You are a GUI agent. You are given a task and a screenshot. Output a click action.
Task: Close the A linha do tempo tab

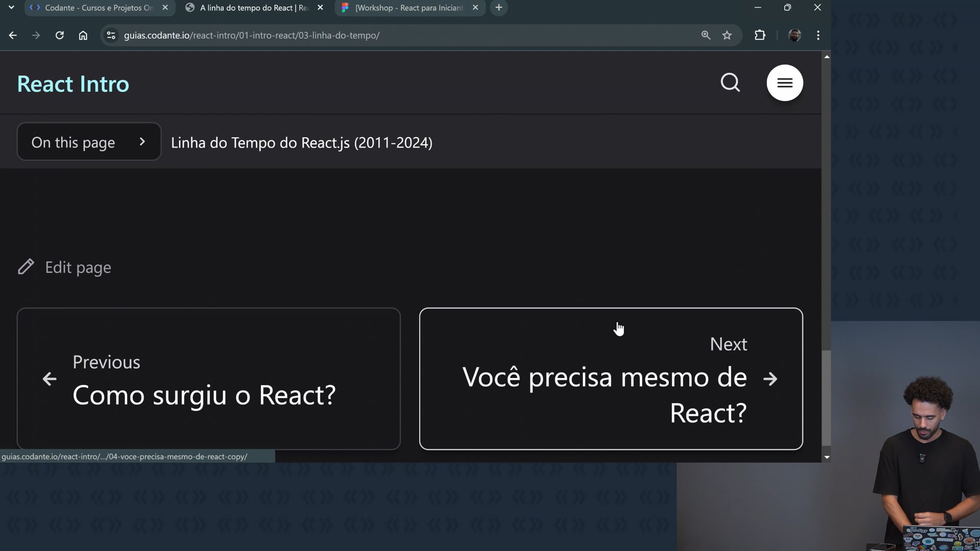click(320, 8)
